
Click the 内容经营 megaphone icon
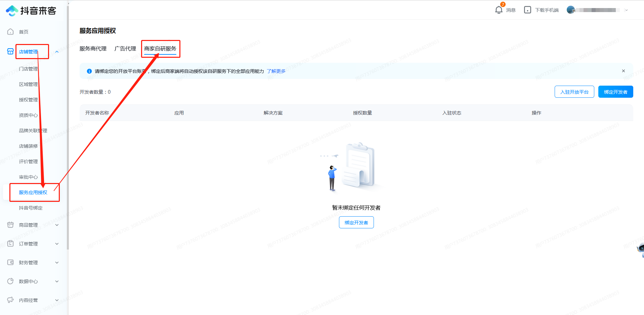coord(10,300)
